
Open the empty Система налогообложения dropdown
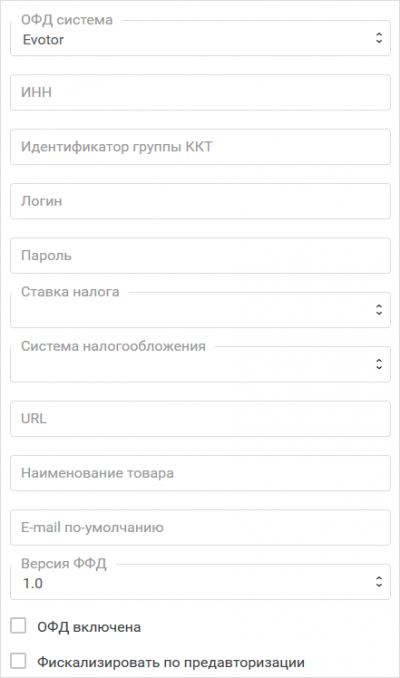200,364
